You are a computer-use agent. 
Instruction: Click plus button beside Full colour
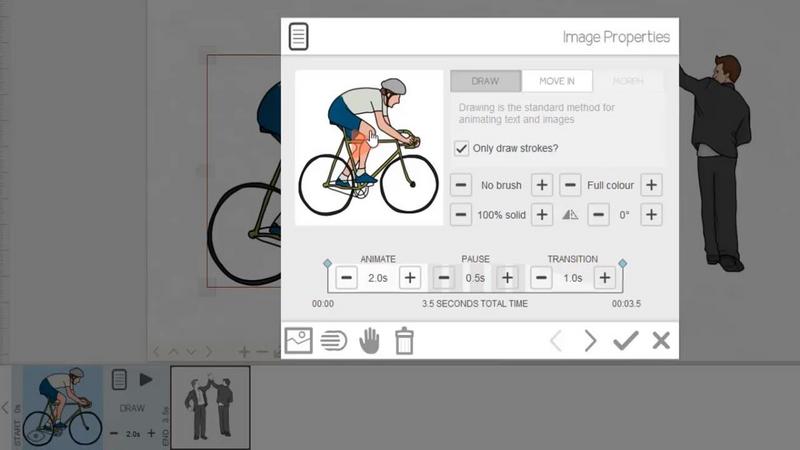click(x=652, y=185)
